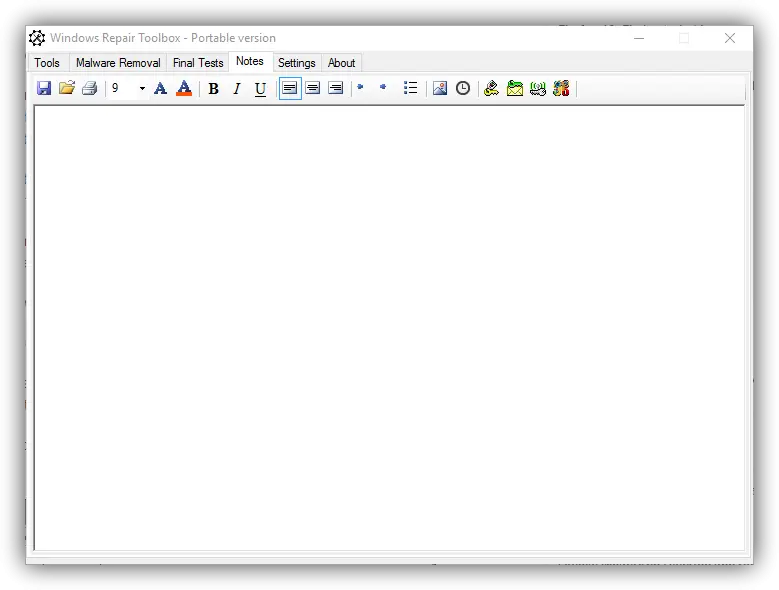This screenshot has height=590, width=779.
Task: Open the Malware Removal tab
Action: (118, 63)
